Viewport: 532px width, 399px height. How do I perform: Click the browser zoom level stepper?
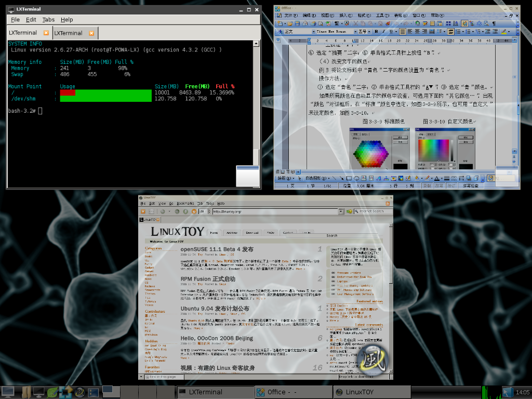click(x=209, y=211)
